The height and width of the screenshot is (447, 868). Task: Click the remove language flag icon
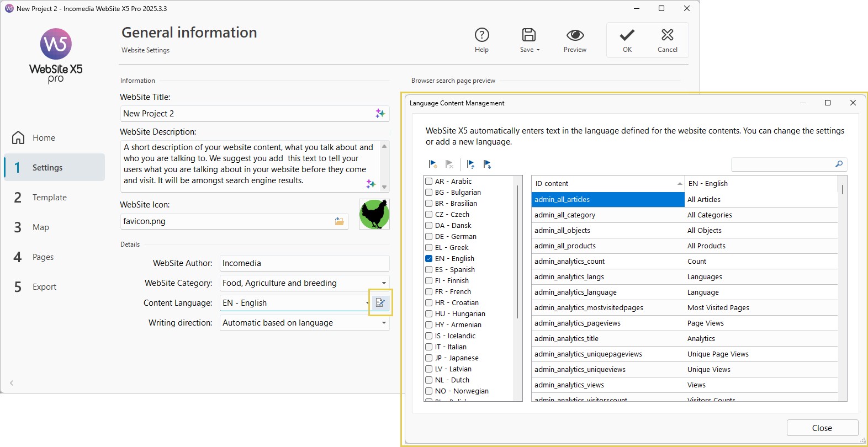click(x=449, y=164)
